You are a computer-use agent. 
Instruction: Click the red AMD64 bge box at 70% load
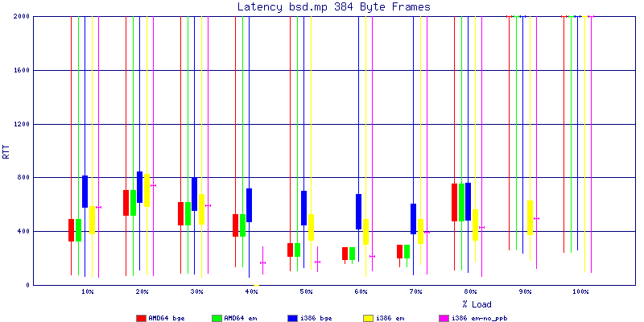coord(399,251)
